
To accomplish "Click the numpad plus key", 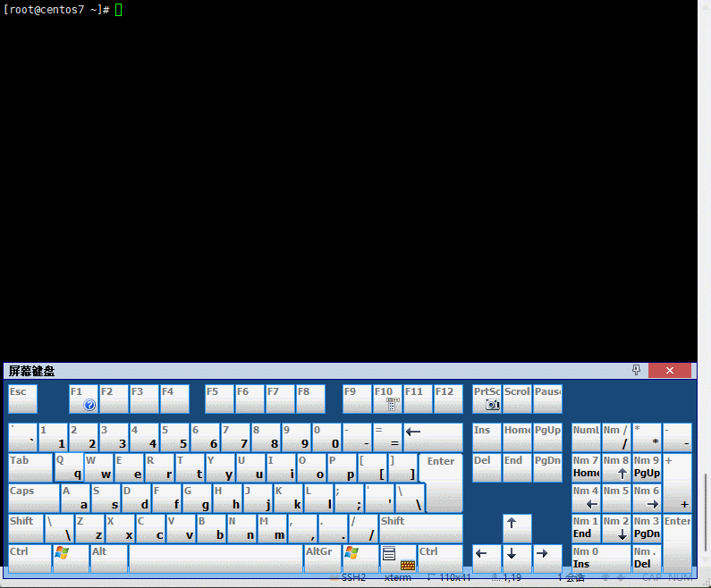I will click(x=677, y=483).
